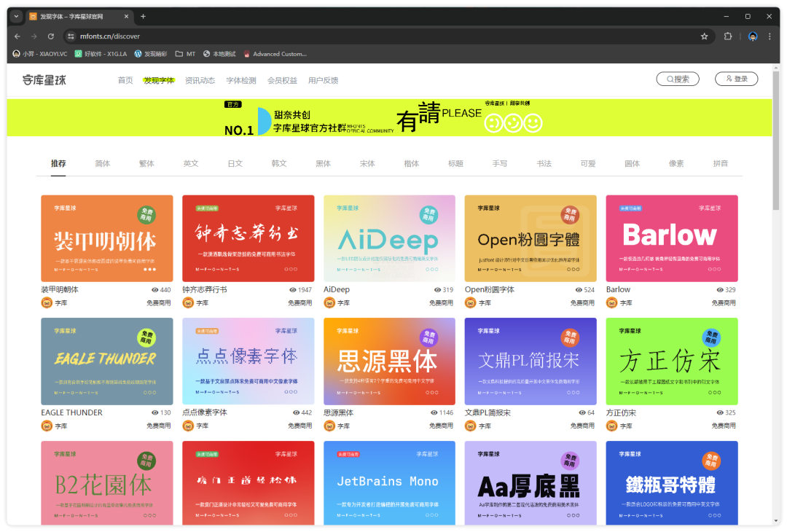Open the 本地测试 bookmark
This screenshot has width=787, height=532.
click(x=219, y=54)
